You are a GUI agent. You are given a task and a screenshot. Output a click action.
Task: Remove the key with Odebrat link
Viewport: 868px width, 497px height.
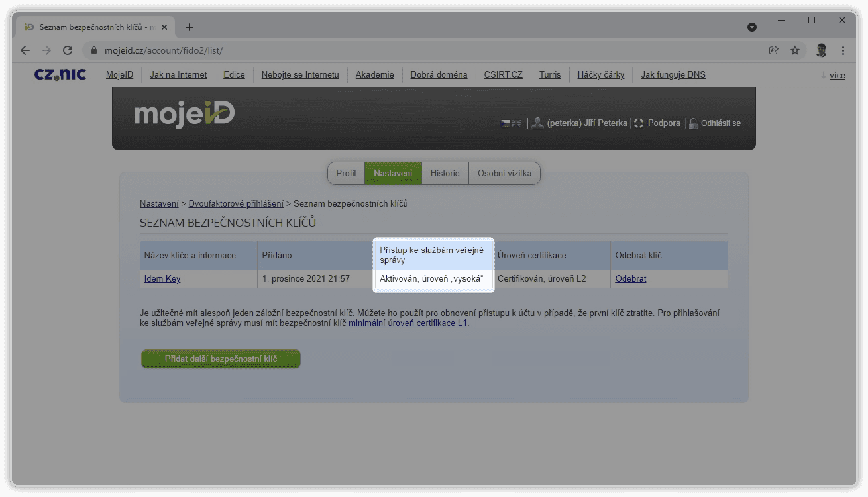(631, 279)
